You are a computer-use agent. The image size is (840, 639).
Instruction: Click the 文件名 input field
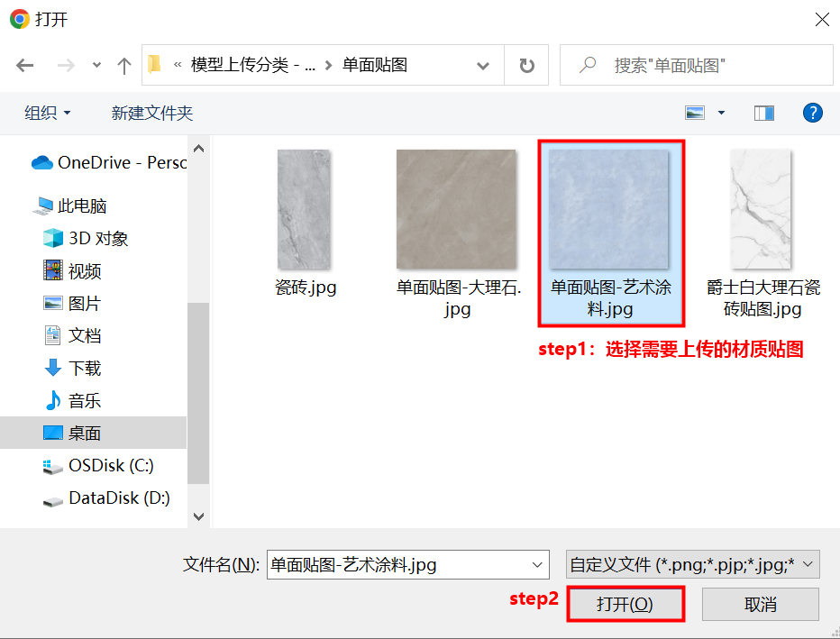point(407,564)
